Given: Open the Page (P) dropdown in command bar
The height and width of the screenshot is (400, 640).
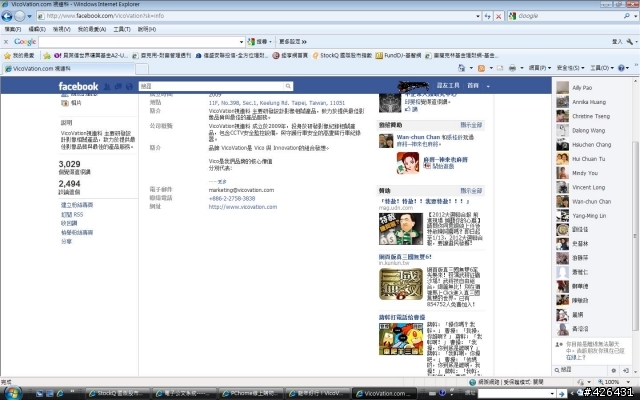Looking at the screenshot, I should 540,68.
